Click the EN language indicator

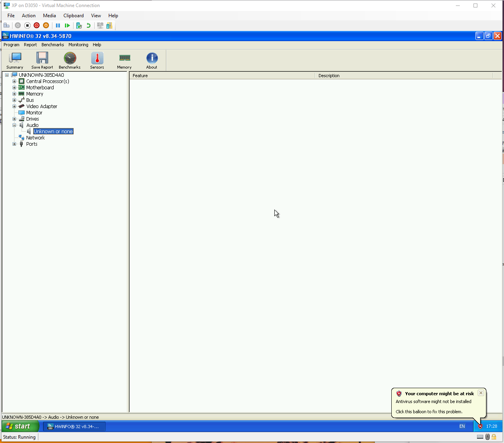(x=462, y=426)
